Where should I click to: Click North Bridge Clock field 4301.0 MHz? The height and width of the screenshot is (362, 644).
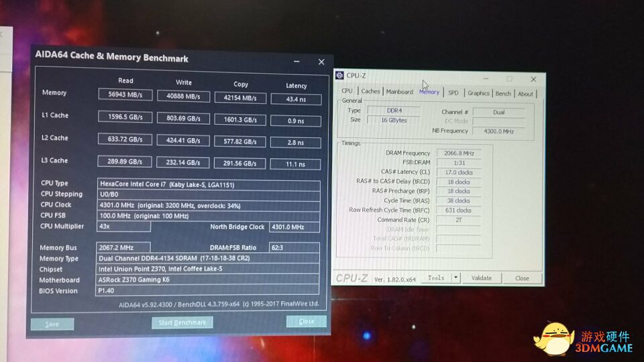click(294, 227)
